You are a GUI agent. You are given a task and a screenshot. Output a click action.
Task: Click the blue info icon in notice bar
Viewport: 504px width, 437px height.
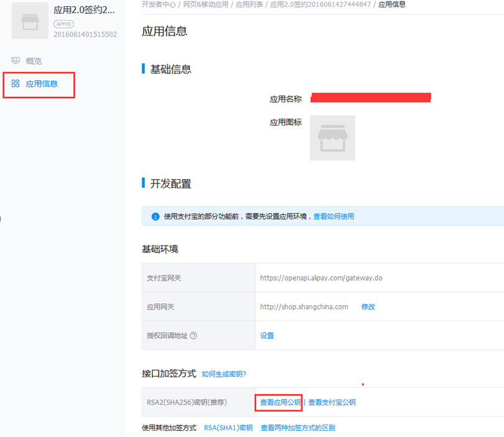[x=155, y=216]
